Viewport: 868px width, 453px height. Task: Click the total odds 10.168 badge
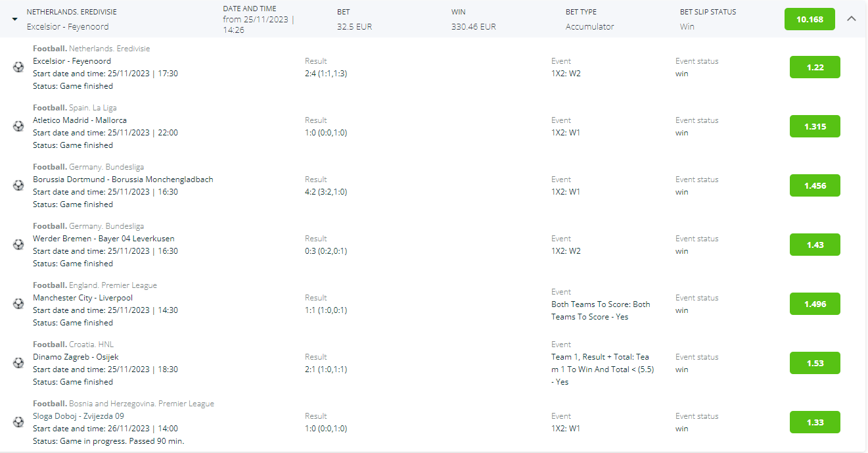pyautogui.click(x=810, y=19)
